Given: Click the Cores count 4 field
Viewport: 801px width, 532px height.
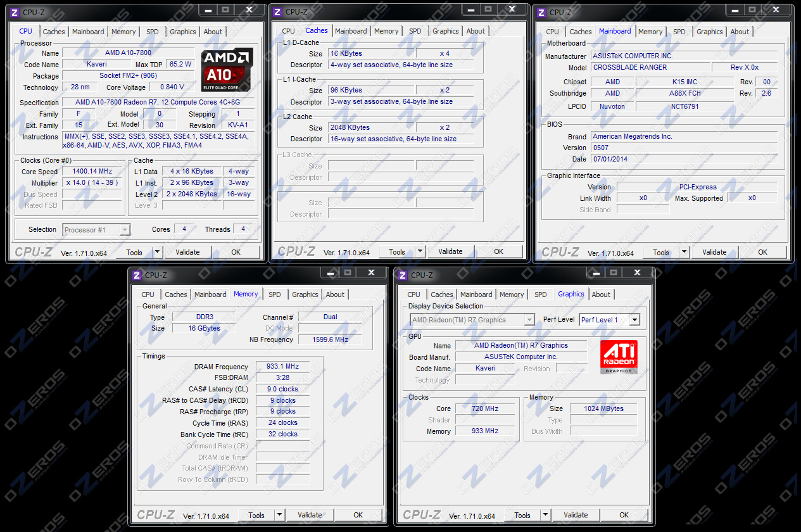Looking at the screenshot, I should click(x=184, y=229).
